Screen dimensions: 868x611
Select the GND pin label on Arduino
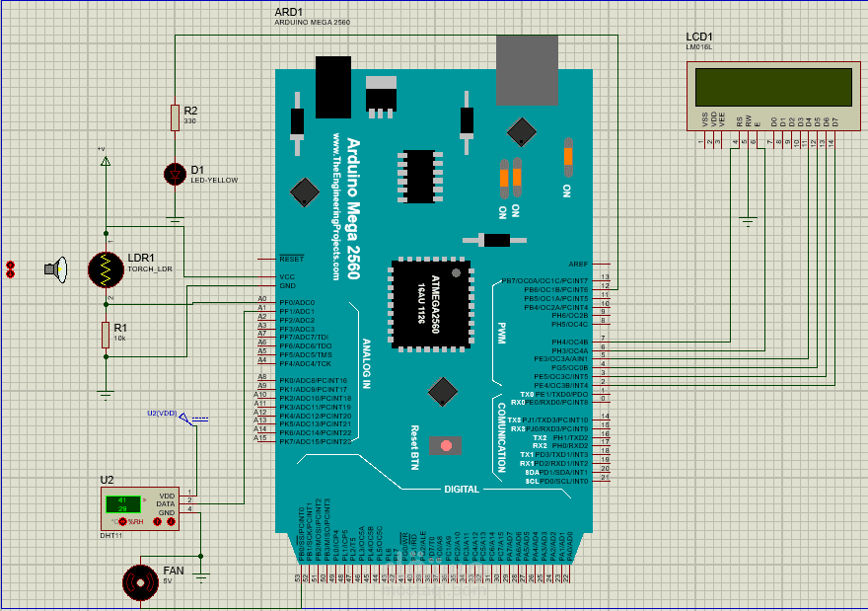click(x=287, y=286)
